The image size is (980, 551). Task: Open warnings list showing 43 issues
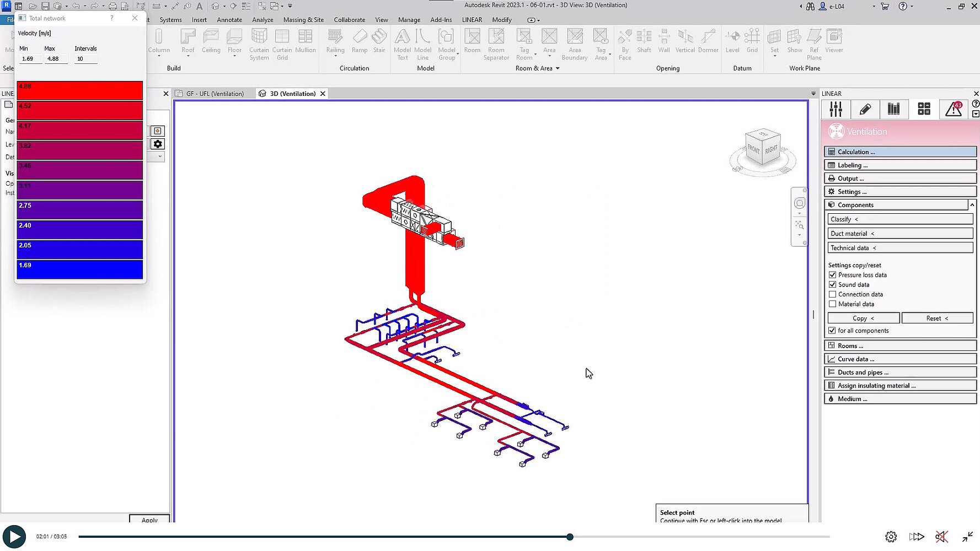coord(954,109)
